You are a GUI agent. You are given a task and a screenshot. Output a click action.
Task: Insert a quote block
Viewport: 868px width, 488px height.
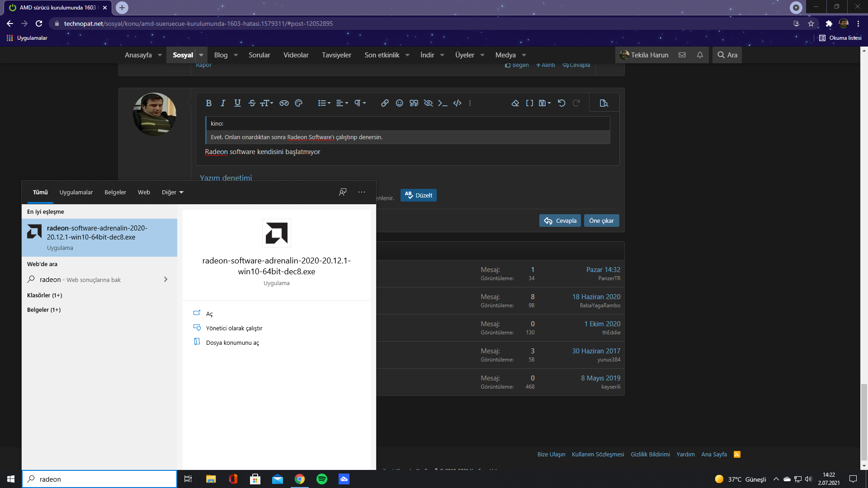point(414,103)
